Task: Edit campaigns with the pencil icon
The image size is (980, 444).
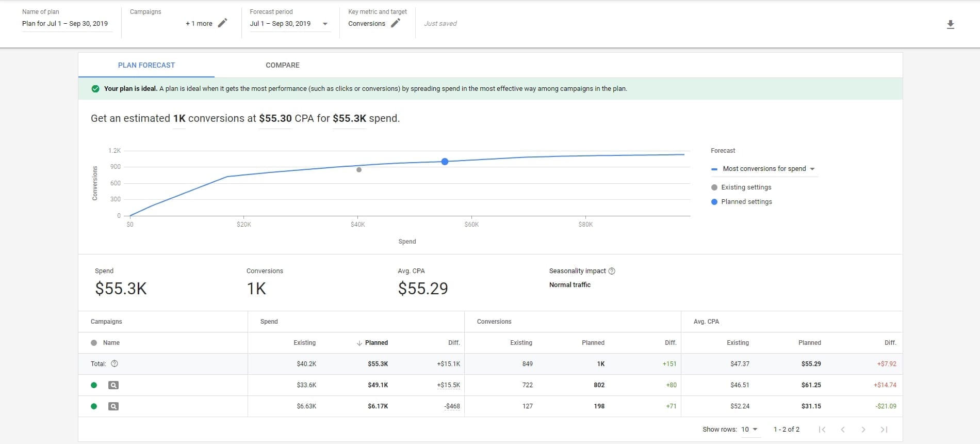Action: tap(222, 23)
